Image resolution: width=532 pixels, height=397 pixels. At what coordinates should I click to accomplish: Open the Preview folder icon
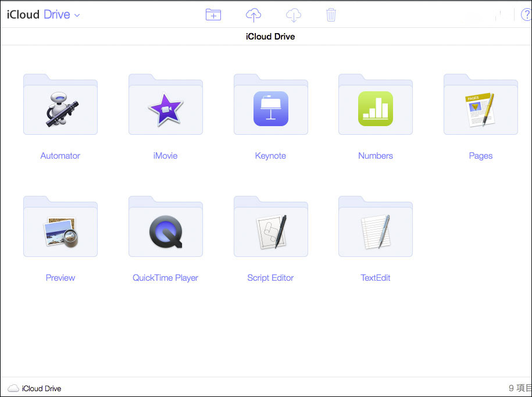60,227
